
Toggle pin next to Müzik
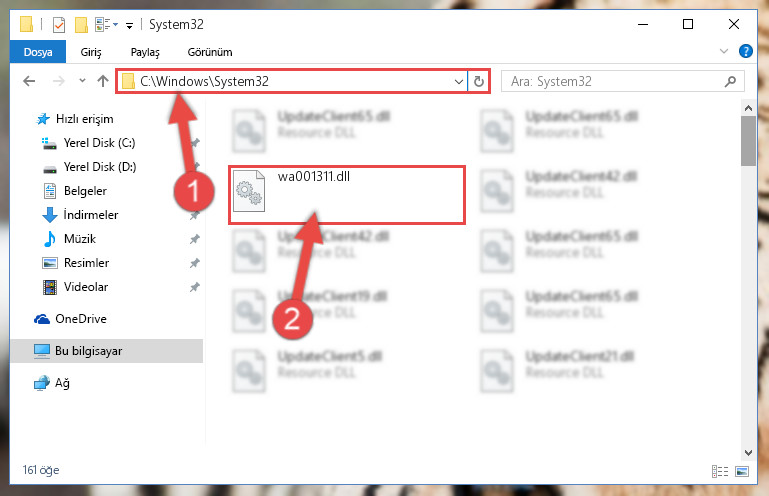pos(195,239)
